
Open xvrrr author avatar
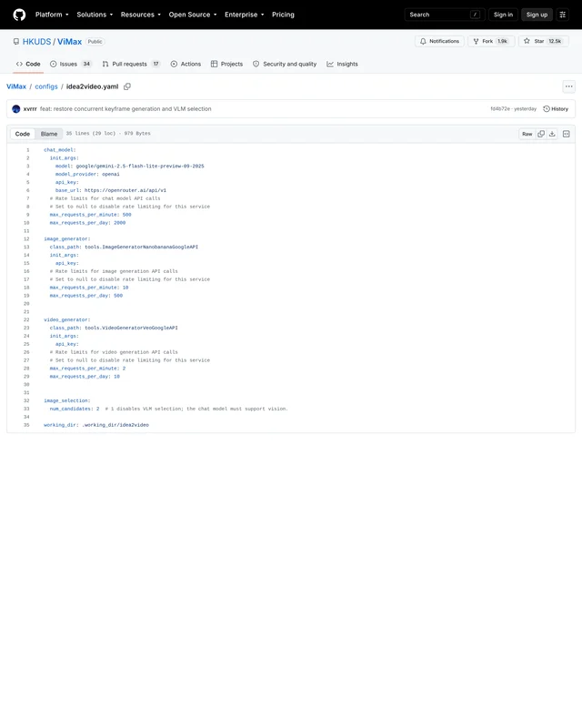pos(15,108)
